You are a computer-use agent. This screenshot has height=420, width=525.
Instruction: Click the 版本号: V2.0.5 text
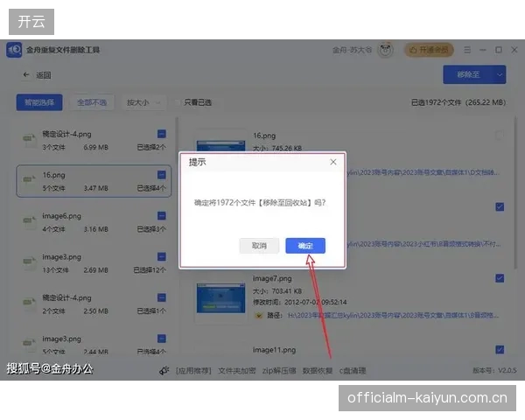(494, 370)
